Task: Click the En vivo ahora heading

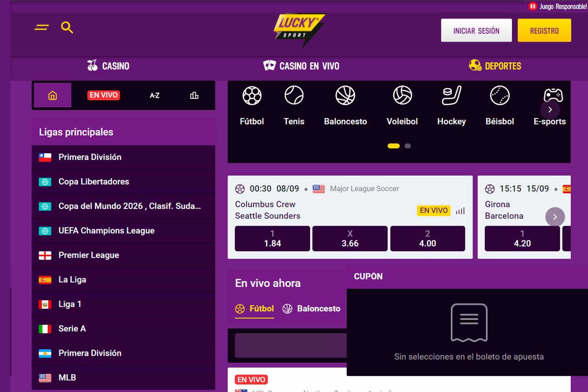Action: tap(268, 283)
